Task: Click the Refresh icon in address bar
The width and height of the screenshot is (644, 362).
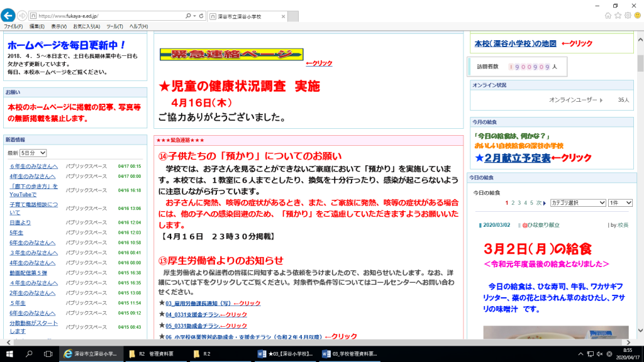Action: pyautogui.click(x=203, y=15)
